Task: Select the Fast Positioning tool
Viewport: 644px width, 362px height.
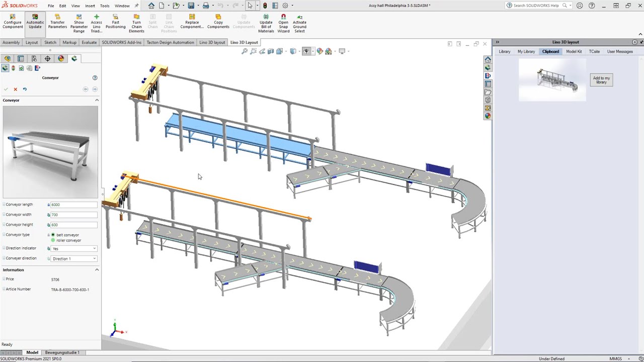Action: tap(115, 22)
